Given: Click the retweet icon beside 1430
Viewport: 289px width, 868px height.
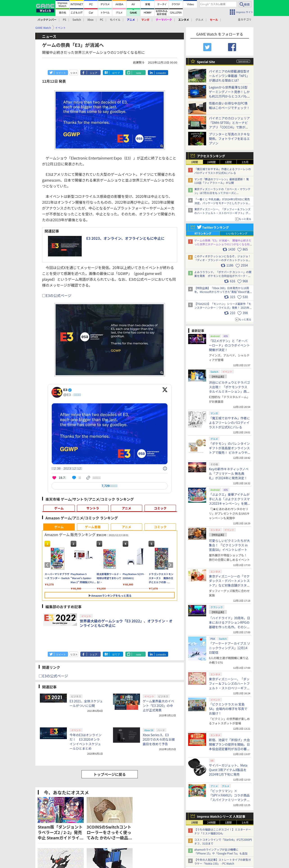Looking at the screenshot, I should pyautogui.click(x=225, y=249).
